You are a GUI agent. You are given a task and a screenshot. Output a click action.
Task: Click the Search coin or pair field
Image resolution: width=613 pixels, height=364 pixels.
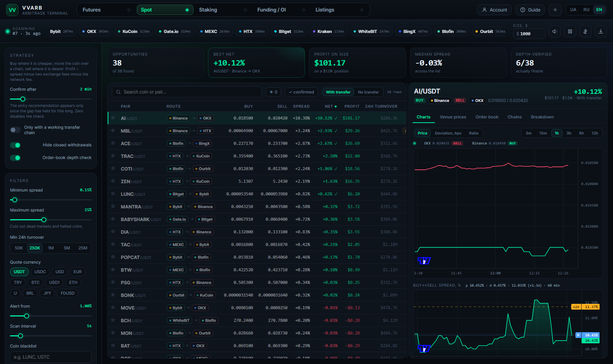[187, 92]
